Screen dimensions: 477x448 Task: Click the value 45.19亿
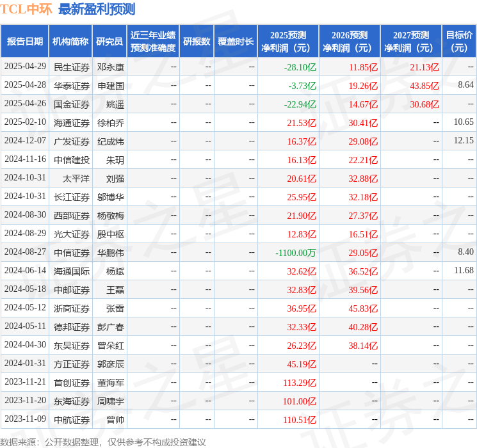point(302,364)
